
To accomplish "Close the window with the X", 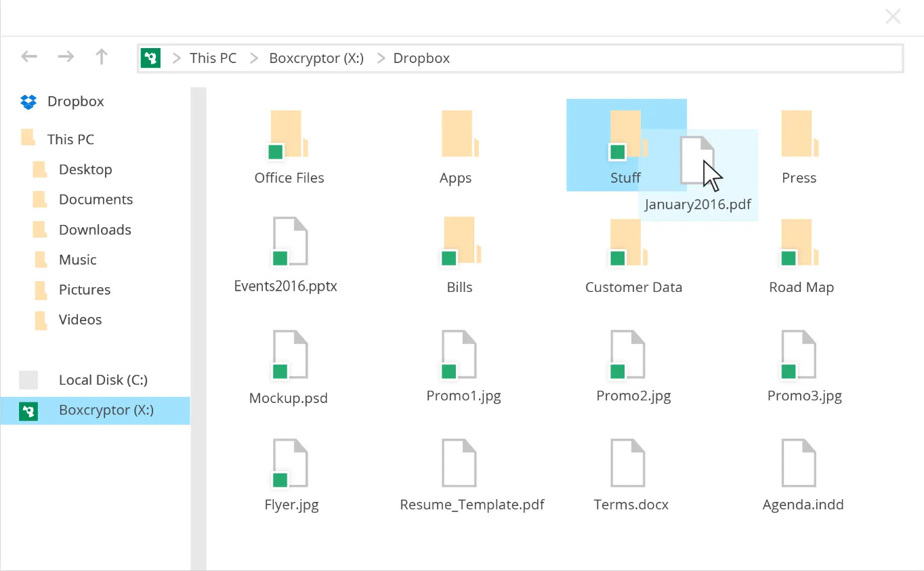I will [x=893, y=17].
